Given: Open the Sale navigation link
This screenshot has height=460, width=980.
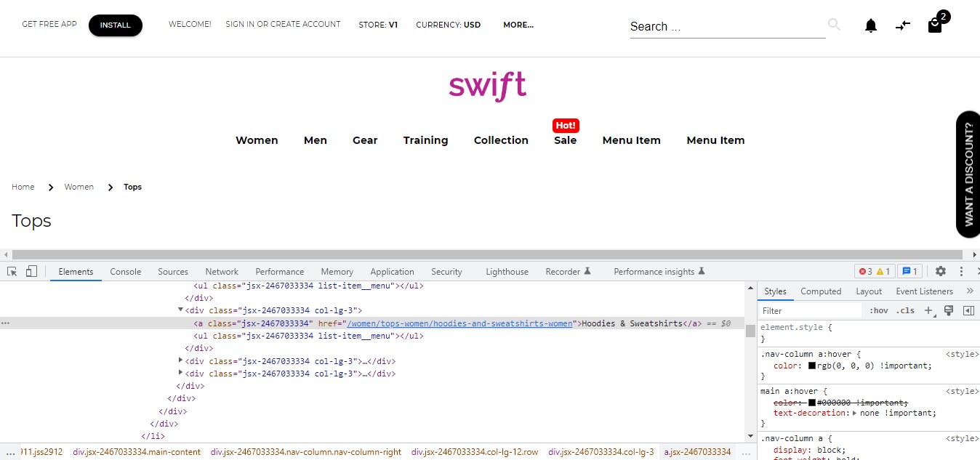Looking at the screenshot, I should (565, 140).
